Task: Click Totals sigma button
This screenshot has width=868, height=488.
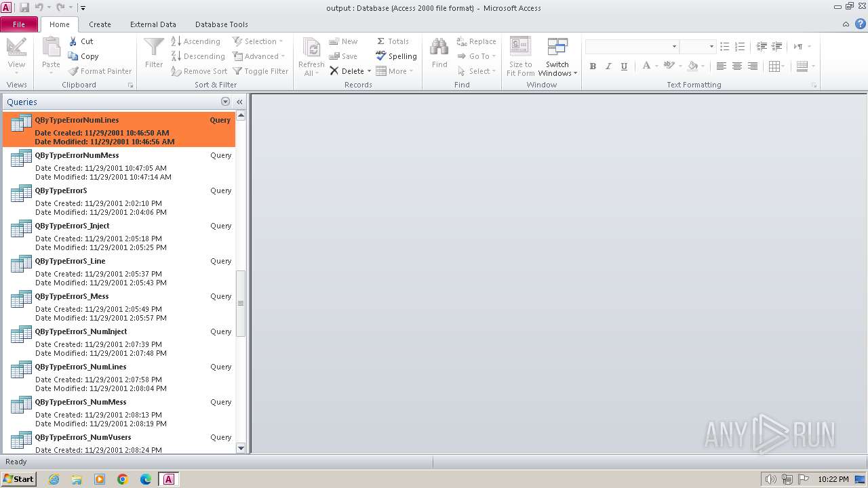Action: pos(393,41)
